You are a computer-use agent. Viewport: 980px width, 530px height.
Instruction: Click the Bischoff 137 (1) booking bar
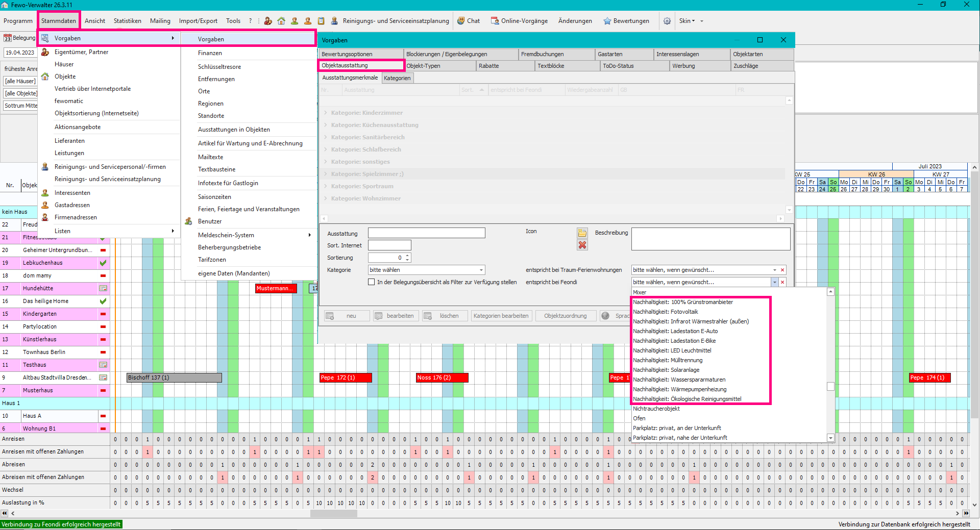pos(174,377)
